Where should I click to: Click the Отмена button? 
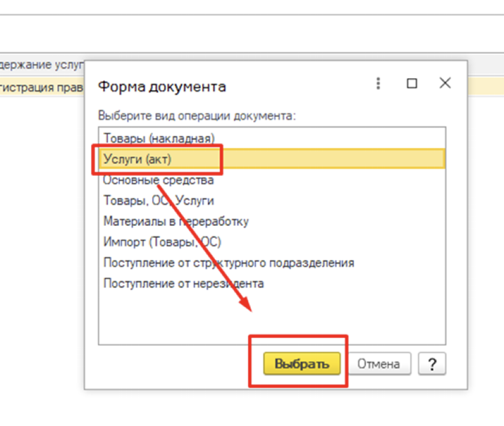[378, 364]
